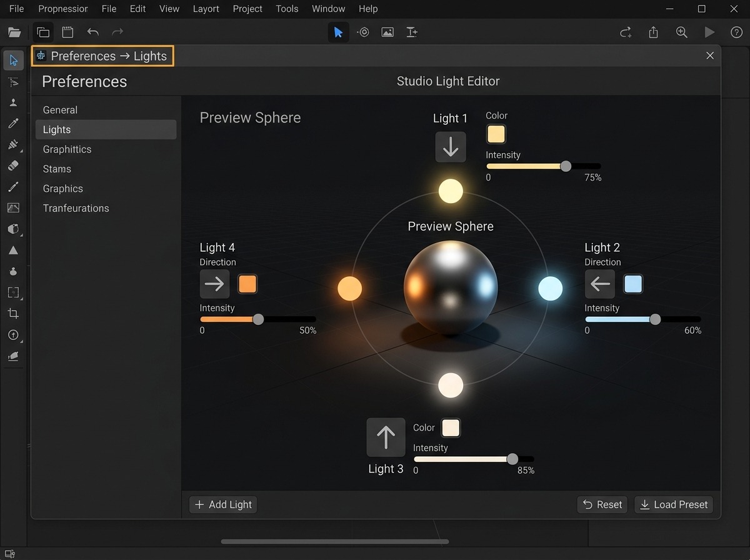The image size is (750, 560).
Task: Open the Window menu
Action: pyautogui.click(x=328, y=9)
